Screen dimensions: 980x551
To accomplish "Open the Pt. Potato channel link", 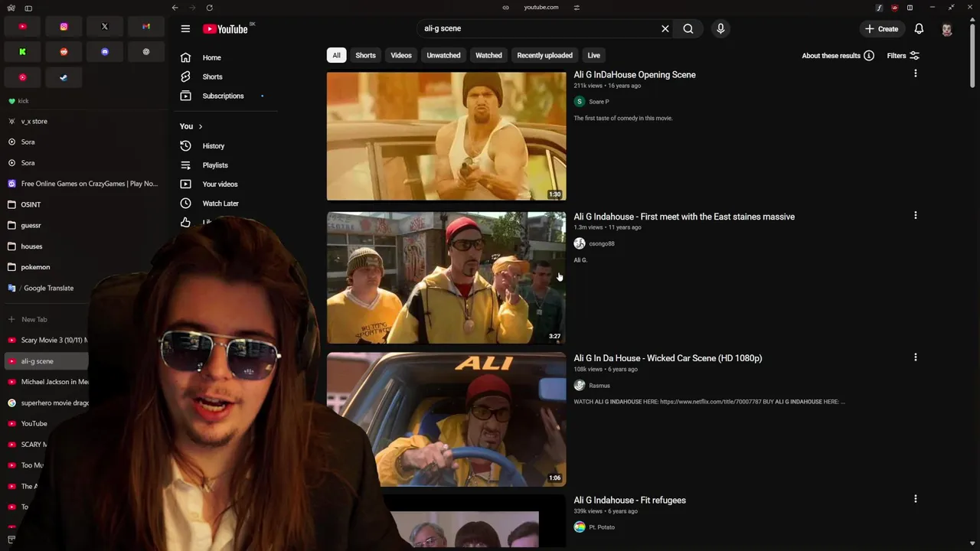I will tap(602, 527).
